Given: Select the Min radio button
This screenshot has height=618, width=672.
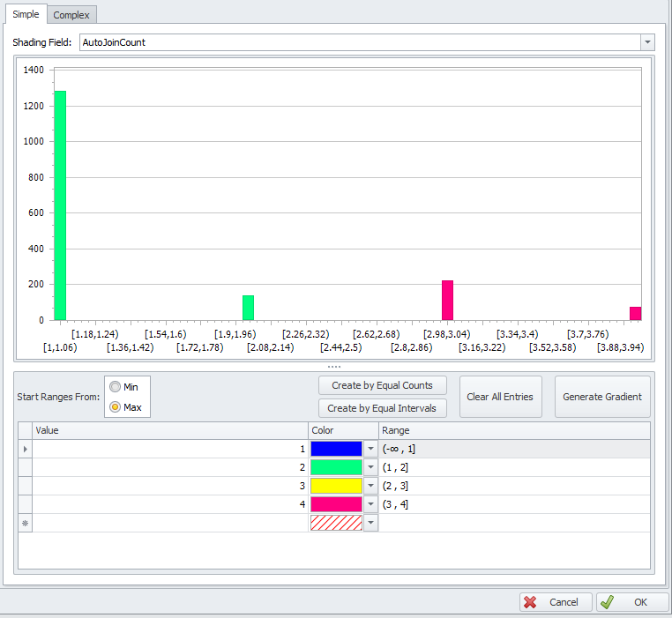Looking at the screenshot, I should pyautogui.click(x=115, y=387).
